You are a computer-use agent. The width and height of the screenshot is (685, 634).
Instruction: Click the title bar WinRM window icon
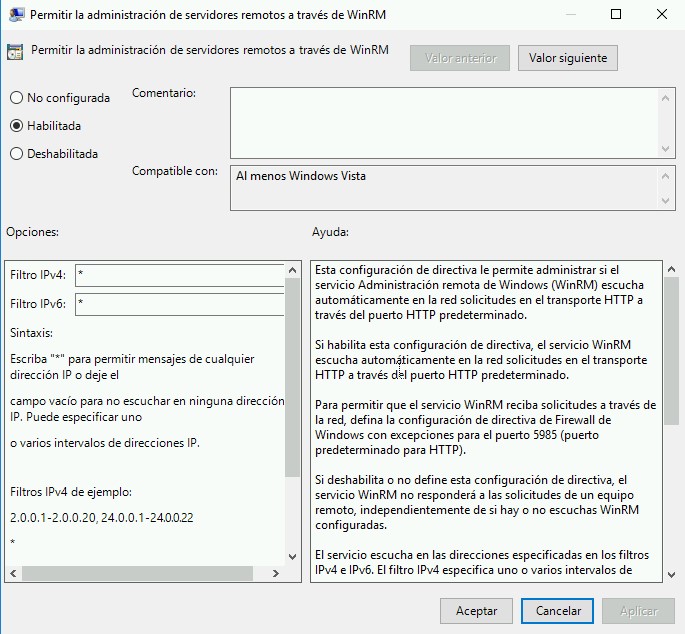[x=17, y=14]
